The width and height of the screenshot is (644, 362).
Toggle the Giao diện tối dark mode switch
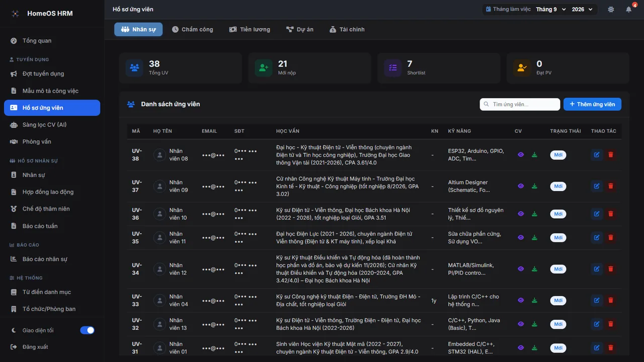tap(87, 330)
